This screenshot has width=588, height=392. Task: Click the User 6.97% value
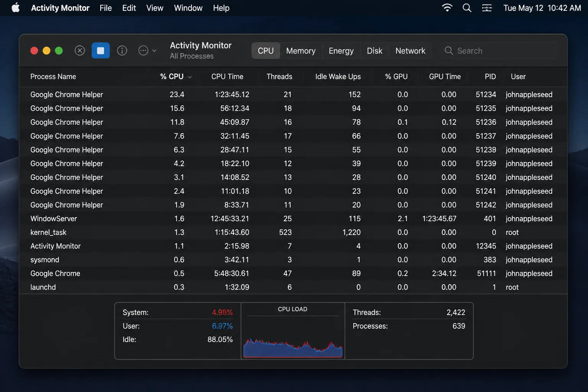(222, 326)
